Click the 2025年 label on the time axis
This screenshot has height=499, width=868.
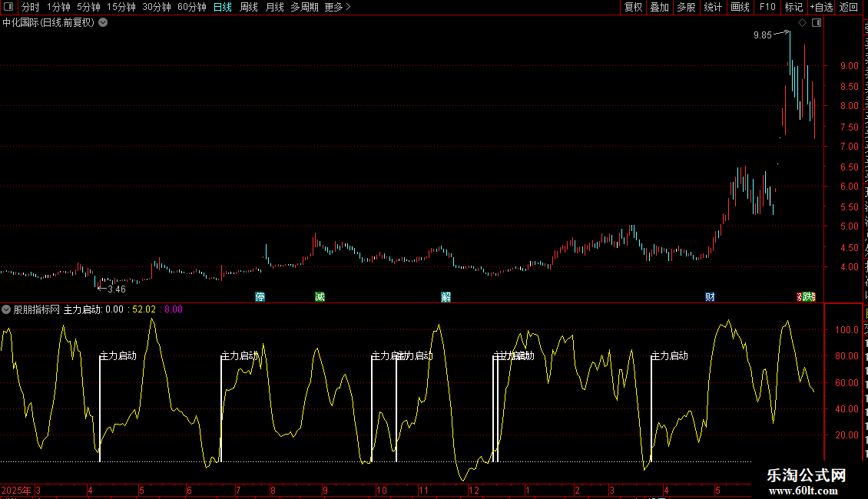pos(16,490)
